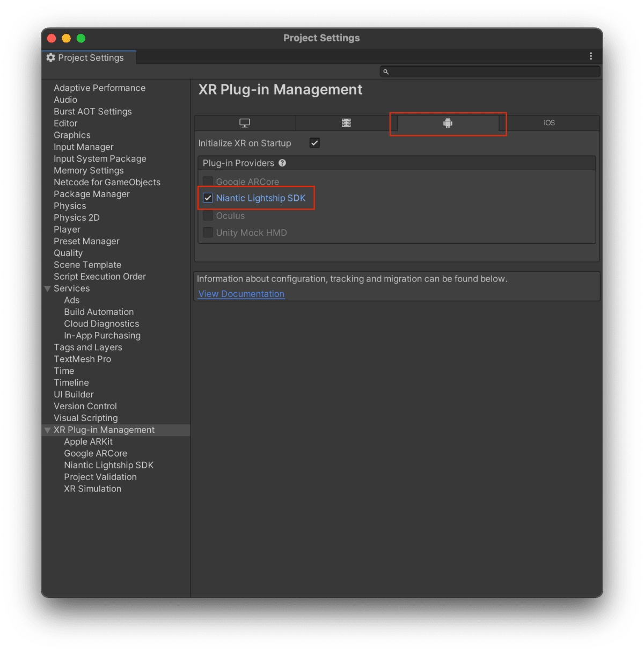Select Ads under Services
Image resolution: width=644 pixels, height=652 pixels.
click(x=72, y=301)
